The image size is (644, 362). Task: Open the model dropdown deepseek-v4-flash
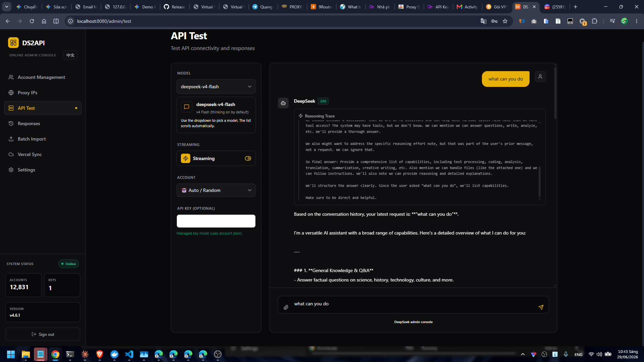216,87
